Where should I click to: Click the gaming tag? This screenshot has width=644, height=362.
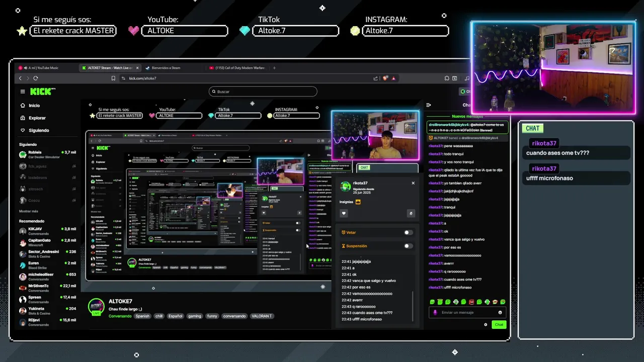point(195,316)
